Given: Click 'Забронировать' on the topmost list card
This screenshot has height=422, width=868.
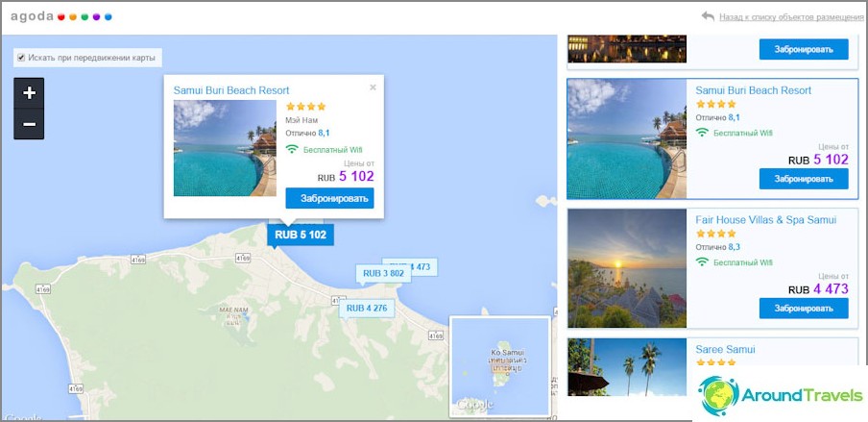Looking at the screenshot, I should tap(804, 49).
